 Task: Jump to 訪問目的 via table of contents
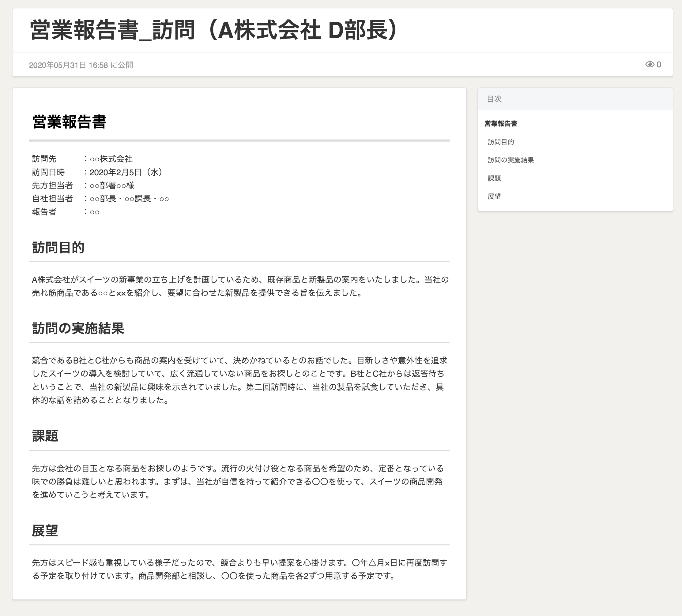[x=501, y=142]
